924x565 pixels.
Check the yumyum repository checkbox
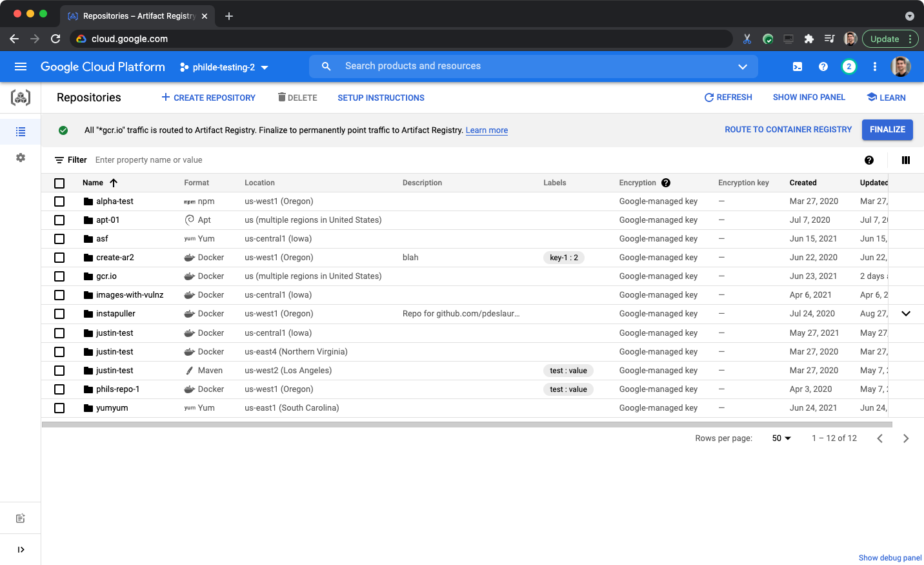(59, 408)
